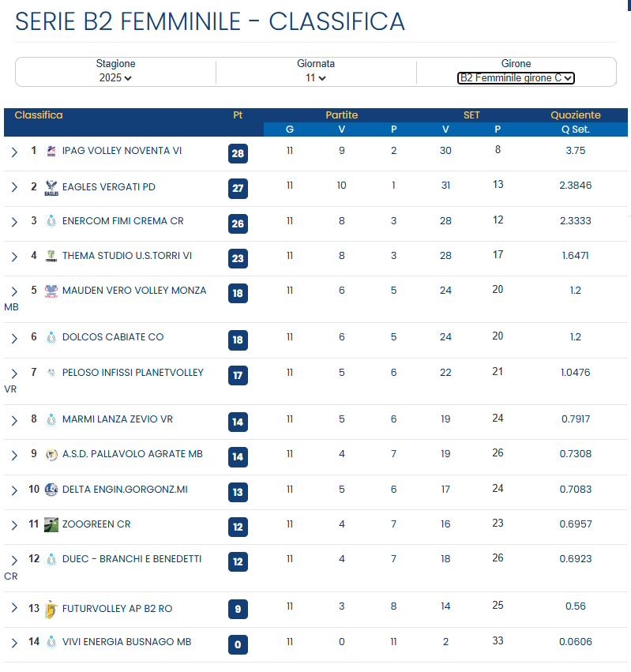
Task: Click the Delta Engin. Gorgonz. team logo
Action: coord(51,490)
